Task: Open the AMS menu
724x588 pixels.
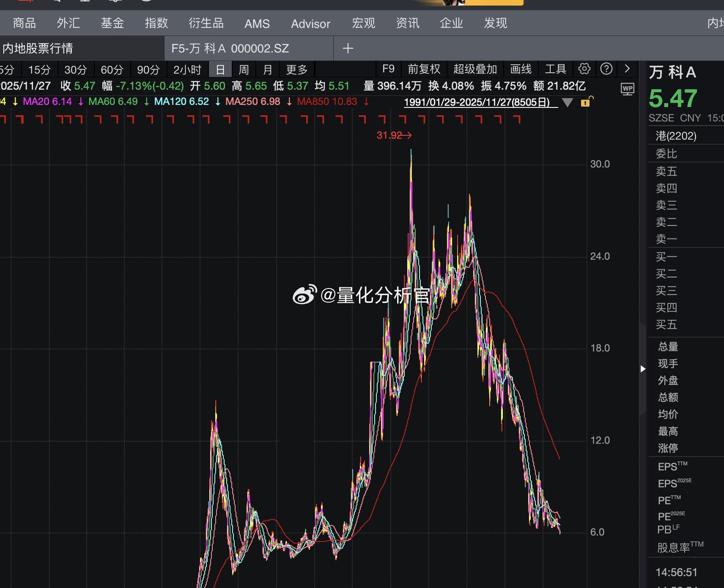Action: [x=257, y=24]
